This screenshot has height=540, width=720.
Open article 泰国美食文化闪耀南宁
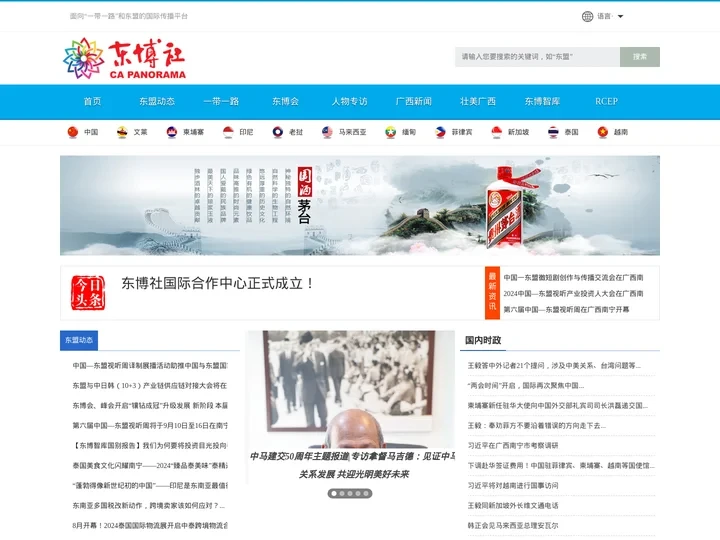(x=150, y=465)
